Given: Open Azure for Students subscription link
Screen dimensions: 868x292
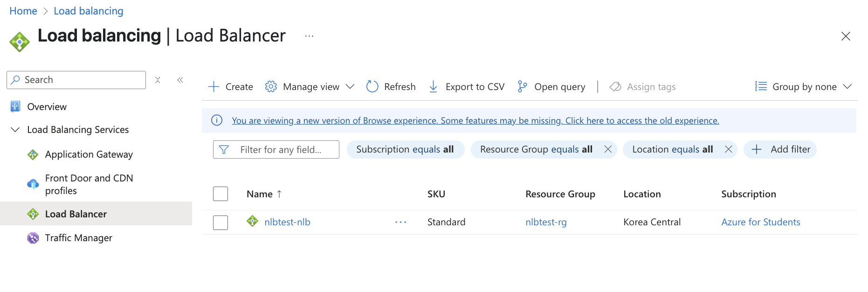Looking at the screenshot, I should point(761,222).
